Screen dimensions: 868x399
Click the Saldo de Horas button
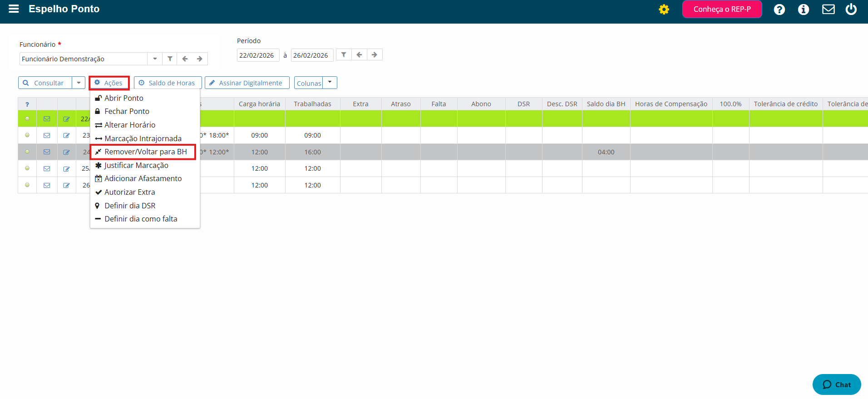(x=168, y=83)
